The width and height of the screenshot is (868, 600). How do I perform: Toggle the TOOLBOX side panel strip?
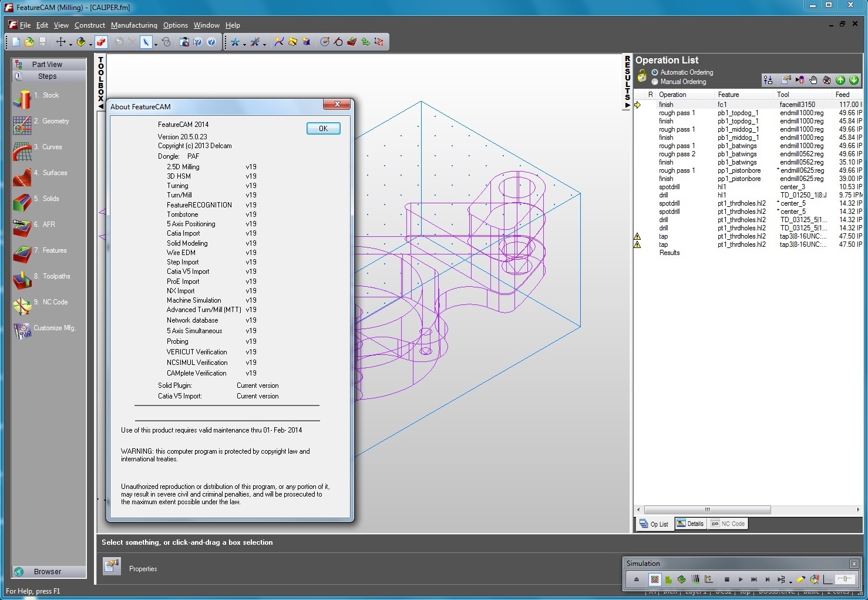[101, 82]
